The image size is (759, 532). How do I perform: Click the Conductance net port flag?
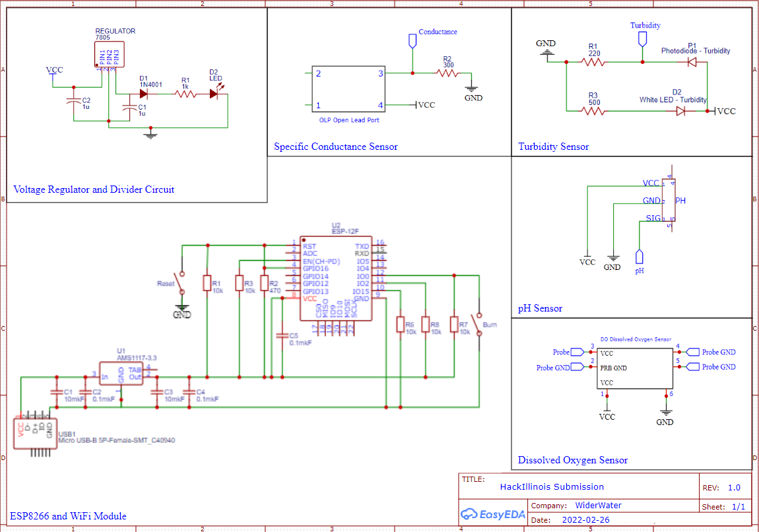pos(412,40)
